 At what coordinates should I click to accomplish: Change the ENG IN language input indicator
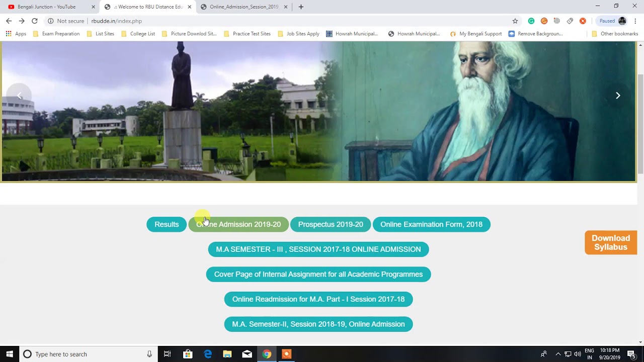pos(589,354)
